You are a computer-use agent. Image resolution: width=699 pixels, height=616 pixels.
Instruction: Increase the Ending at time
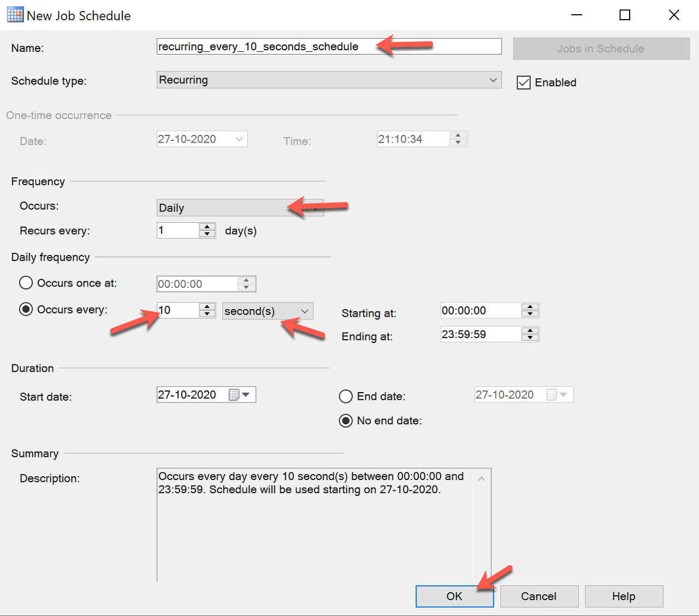[530, 331]
